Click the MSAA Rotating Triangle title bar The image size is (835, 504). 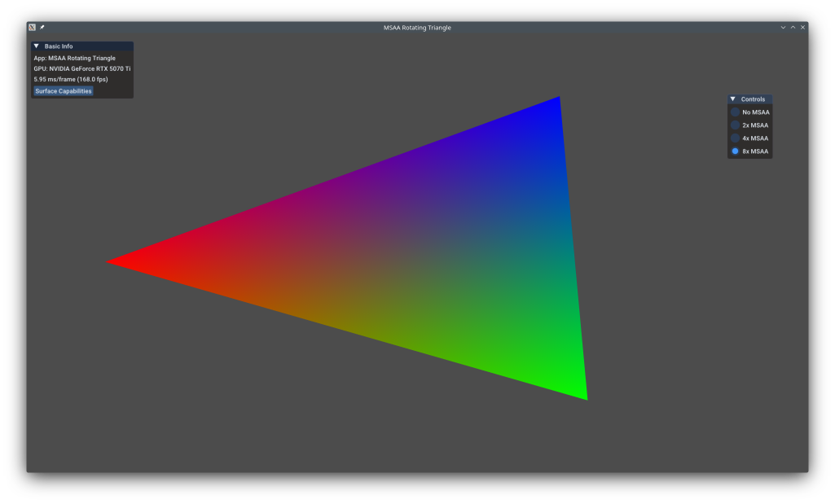pos(417,27)
